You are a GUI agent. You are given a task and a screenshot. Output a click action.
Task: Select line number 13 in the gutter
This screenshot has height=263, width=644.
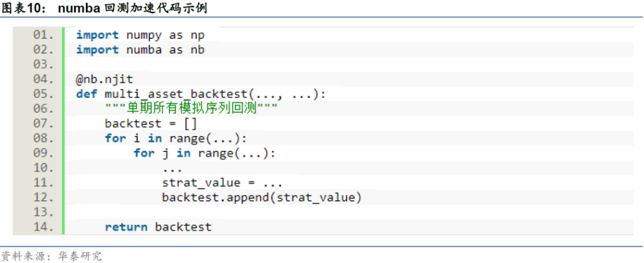44,212
